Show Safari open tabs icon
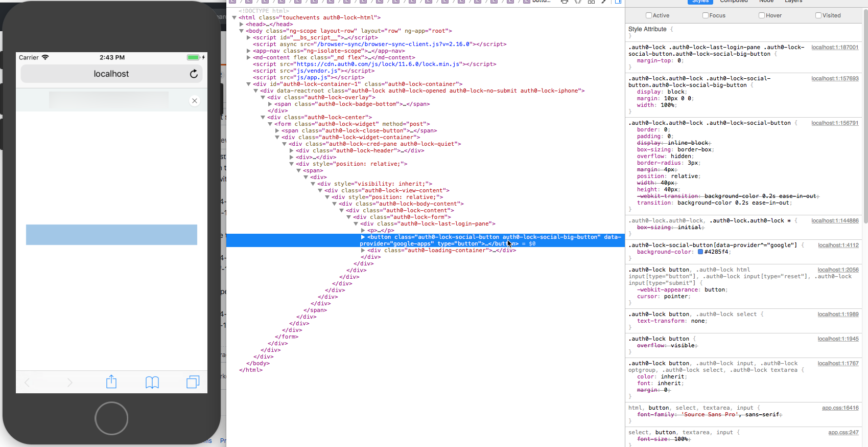Viewport: 868px width, 447px height. point(193,382)
